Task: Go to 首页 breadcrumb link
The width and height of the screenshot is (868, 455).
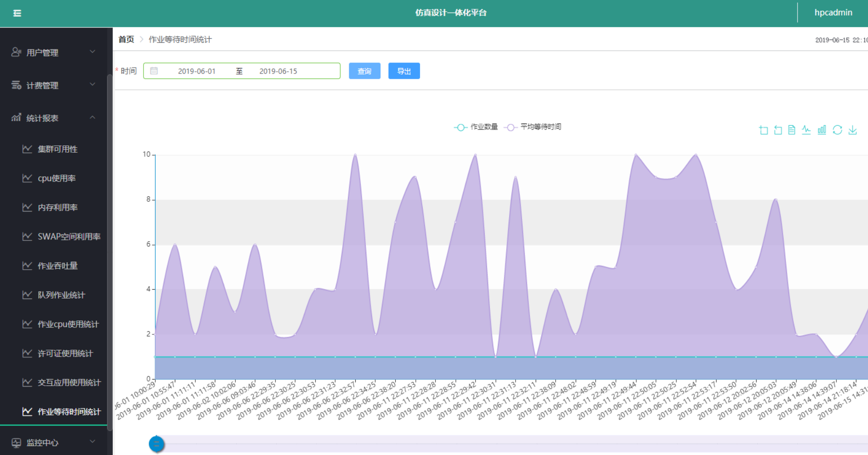Action: [x=126, y=40]
